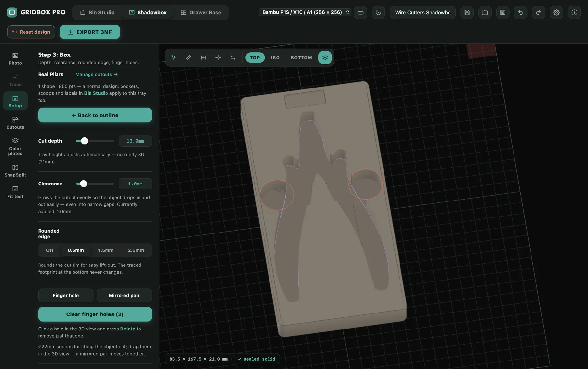Switch to the Drawer Base tab
Screen dimensions: 588x369
[201, 12]
